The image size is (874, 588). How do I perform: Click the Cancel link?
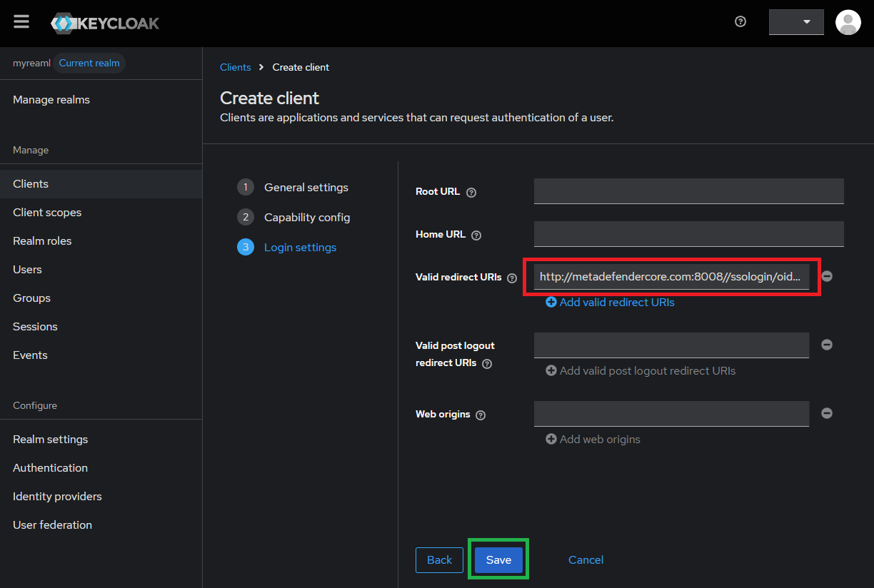click(x=586, y=560)
